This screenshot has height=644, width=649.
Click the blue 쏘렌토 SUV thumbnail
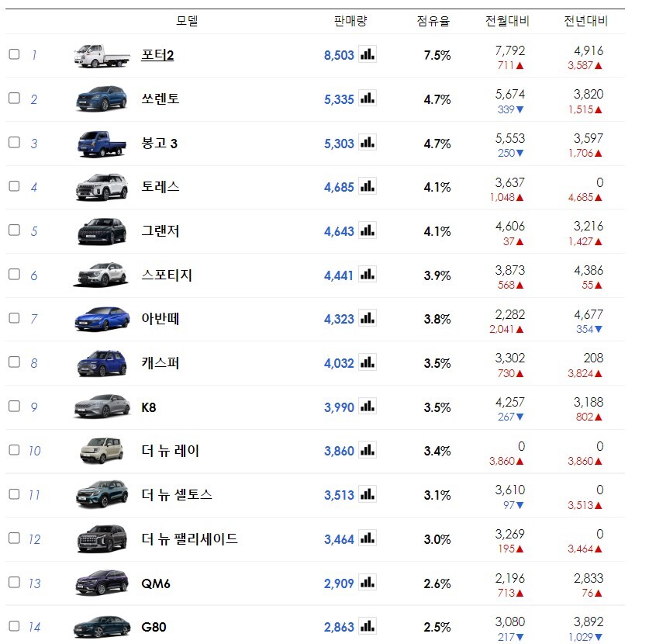tap(102, 99)
